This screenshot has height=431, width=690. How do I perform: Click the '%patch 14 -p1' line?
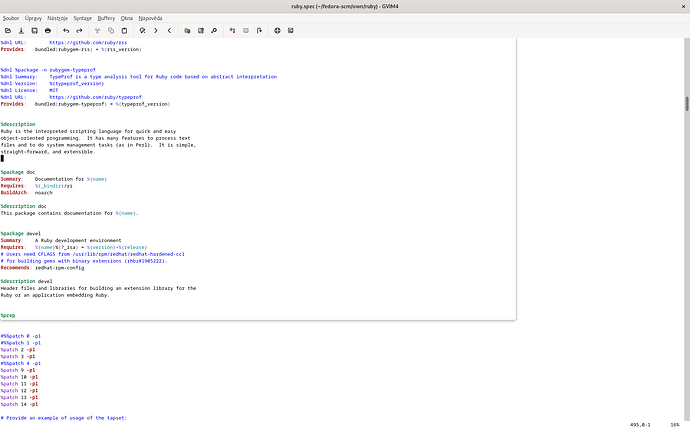point(19,404)
